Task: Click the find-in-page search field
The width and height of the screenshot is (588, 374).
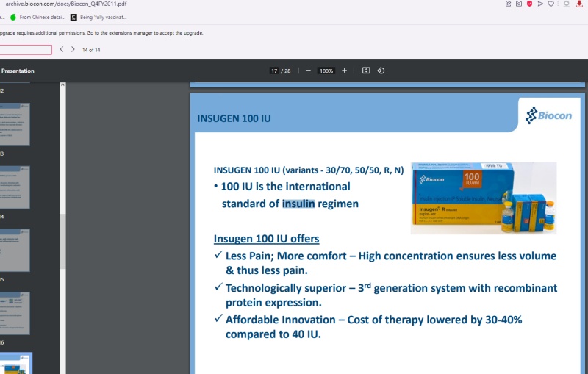Action: point(26,49)
